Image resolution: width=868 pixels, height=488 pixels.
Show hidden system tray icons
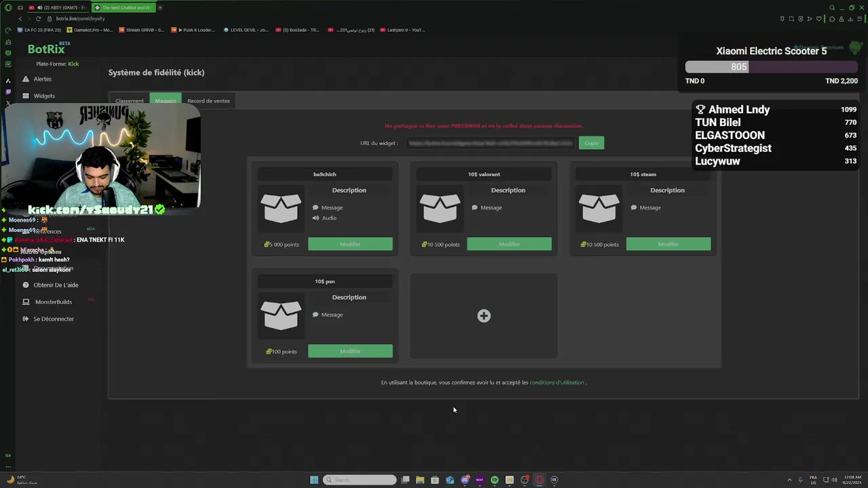(x=789, y=480)
